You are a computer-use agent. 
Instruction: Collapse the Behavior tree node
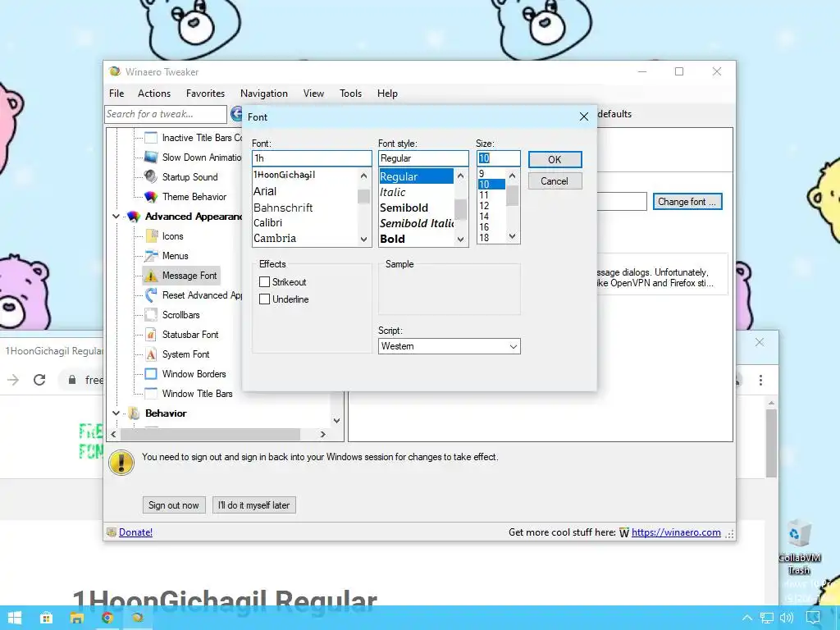(x=116, y=413)
